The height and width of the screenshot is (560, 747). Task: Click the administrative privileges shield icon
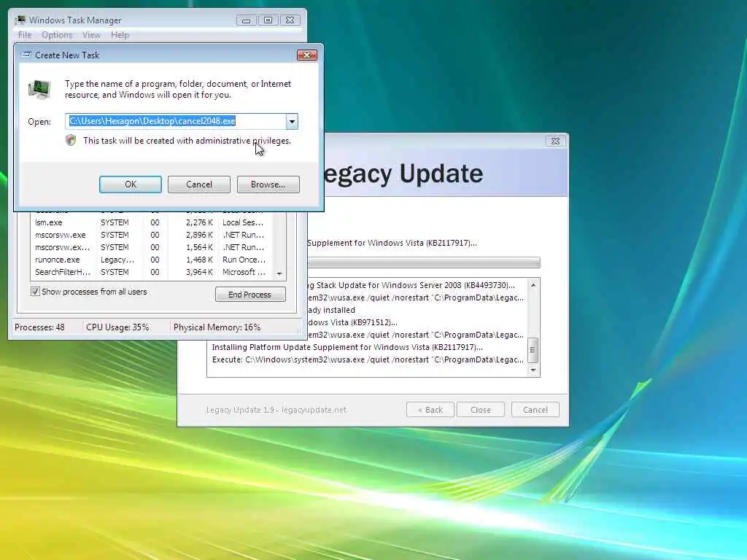[71, 141]
